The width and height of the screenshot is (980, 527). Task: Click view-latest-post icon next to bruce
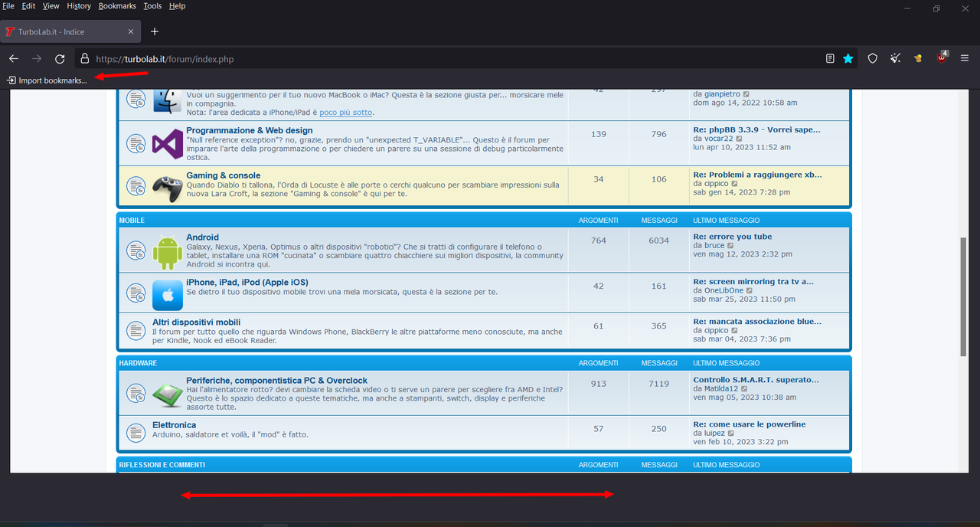tap(730, 245)
